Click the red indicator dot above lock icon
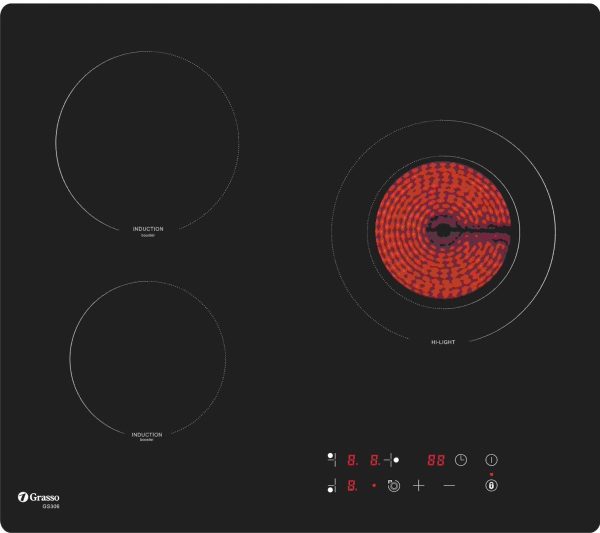Viewport: 600px width, 533px height. coord(491,474)
